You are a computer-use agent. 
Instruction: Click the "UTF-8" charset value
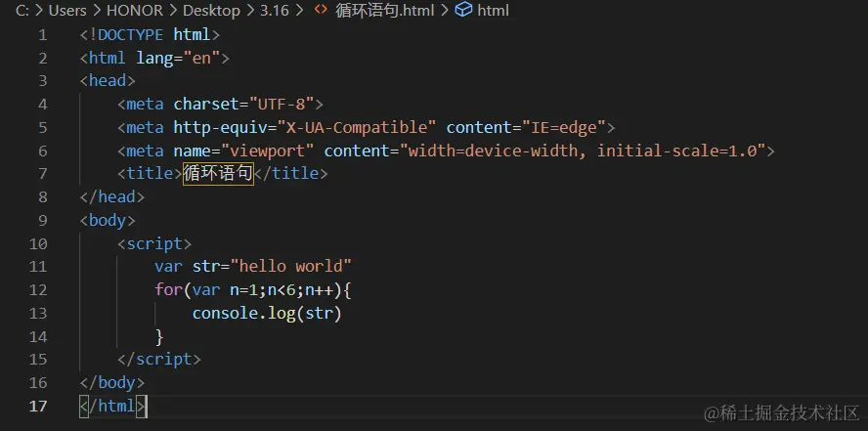tap(282, 104)
